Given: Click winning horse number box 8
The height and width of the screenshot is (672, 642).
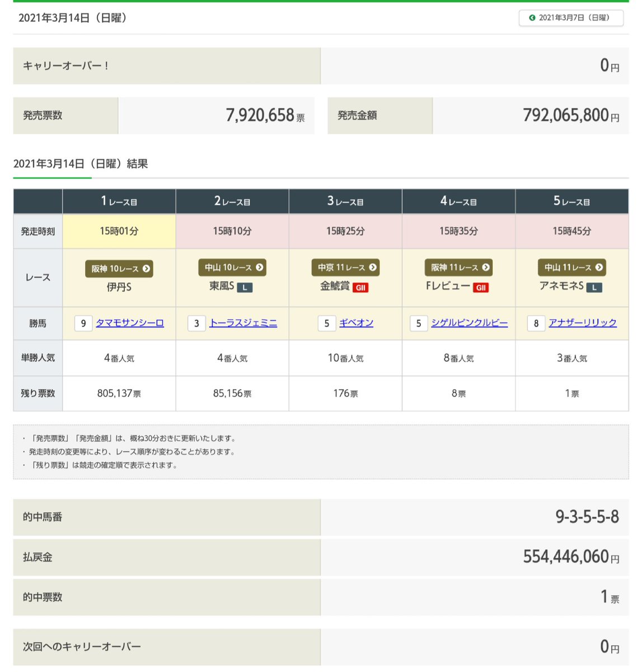Looking at the screenshot, I should point(536,324).
